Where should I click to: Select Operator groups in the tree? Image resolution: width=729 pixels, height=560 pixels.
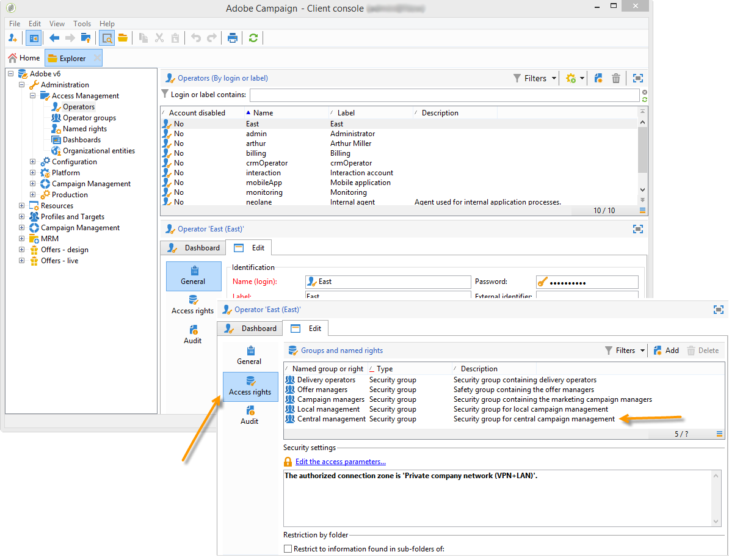coord(89,118)
